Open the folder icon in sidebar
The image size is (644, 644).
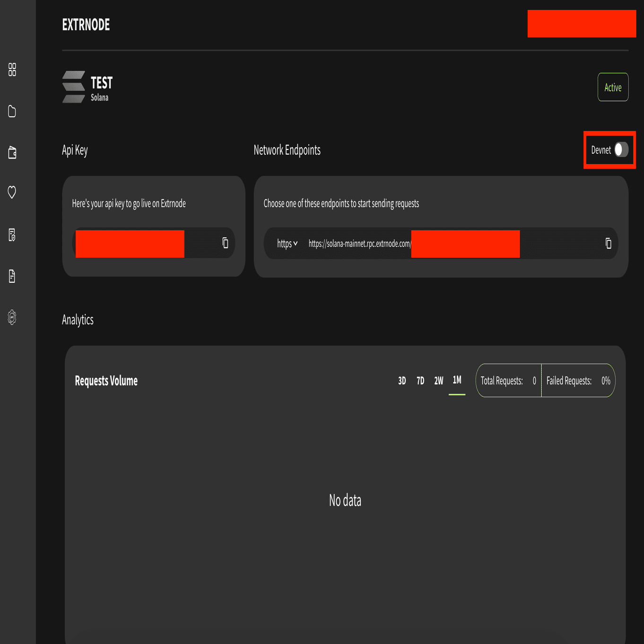click(x=12, y=111)
